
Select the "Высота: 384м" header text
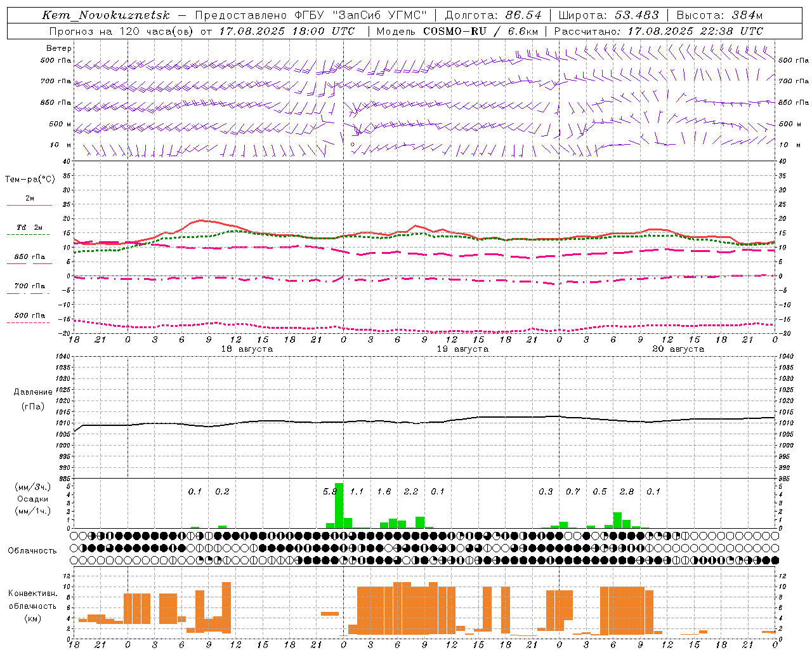(x=719, y=15)
